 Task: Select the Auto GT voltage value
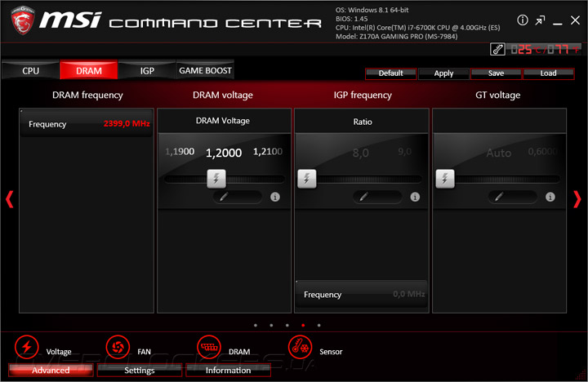pos(499,153)
